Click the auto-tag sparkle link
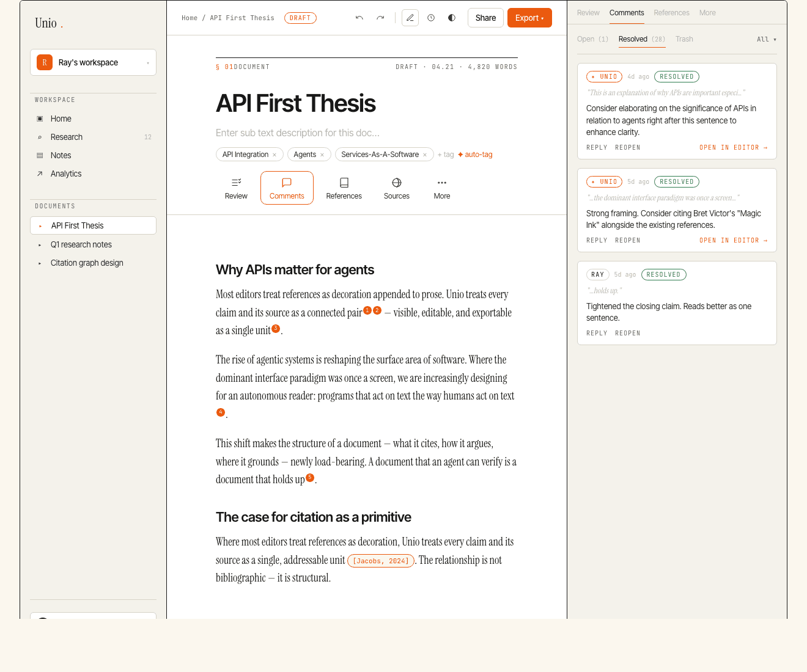The image size is (807, 672). click(x=475, y=155)
